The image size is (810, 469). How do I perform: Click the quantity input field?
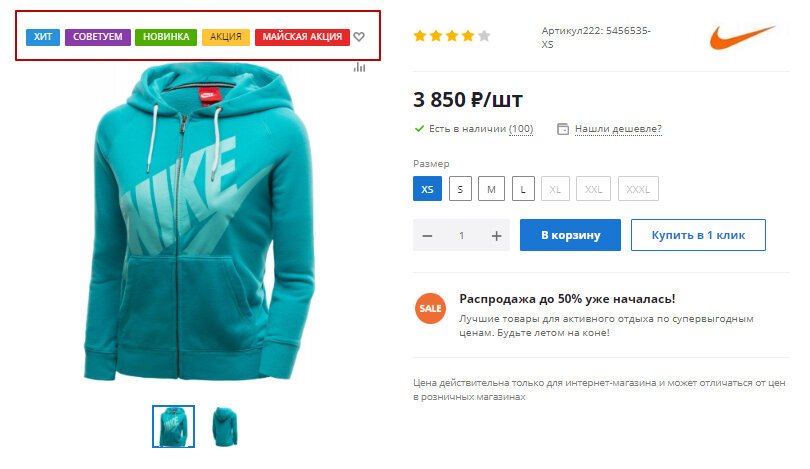(x=462, y=236)
